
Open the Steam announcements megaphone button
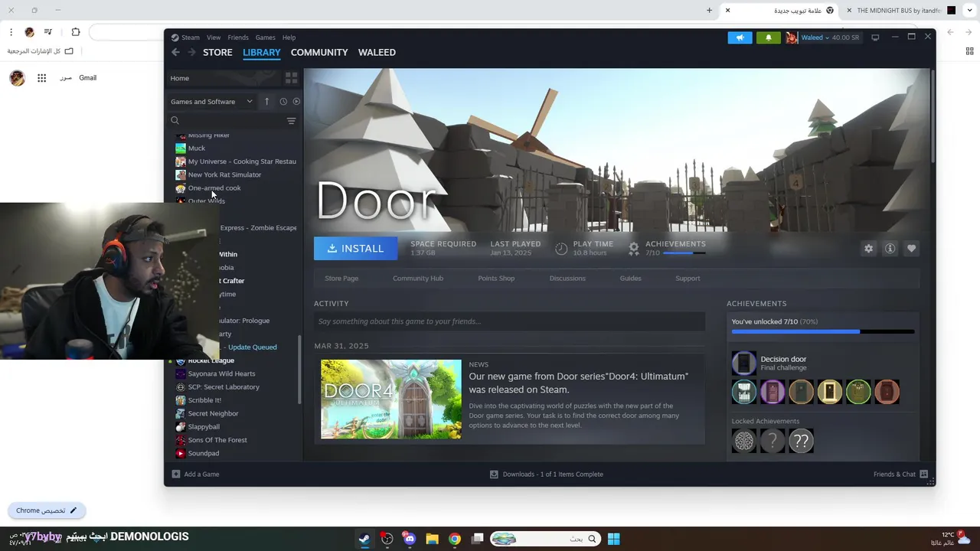click(740, 37)
